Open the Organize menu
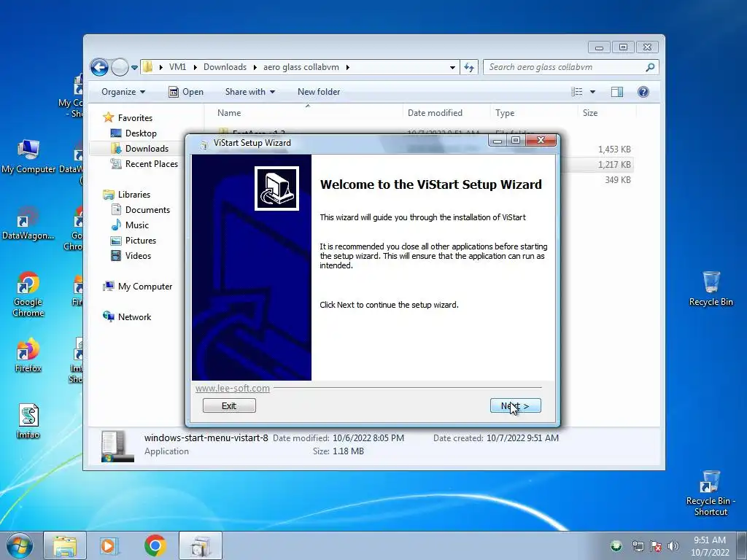747x560 pixels. [x=123, y=92]
